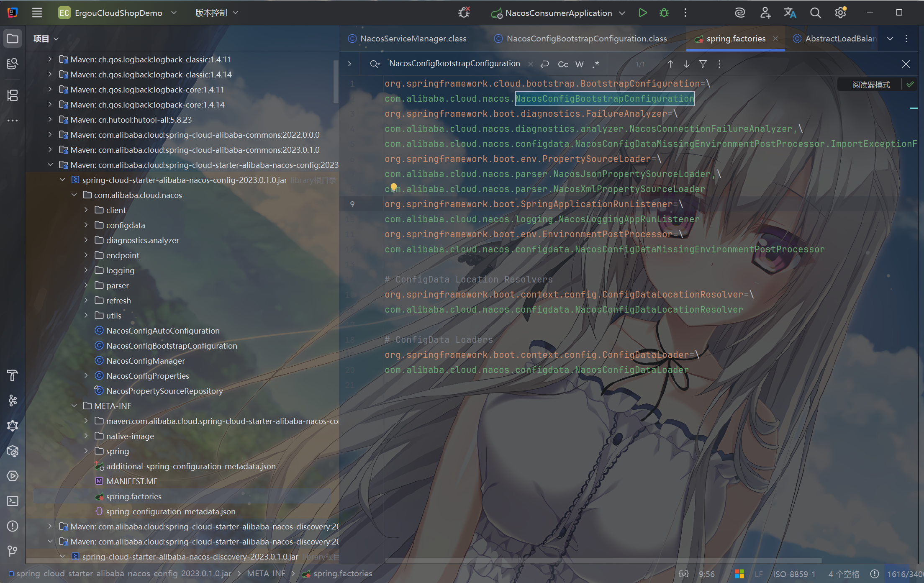Run NacosConsumerApplication with green play button

click(643, 13)
